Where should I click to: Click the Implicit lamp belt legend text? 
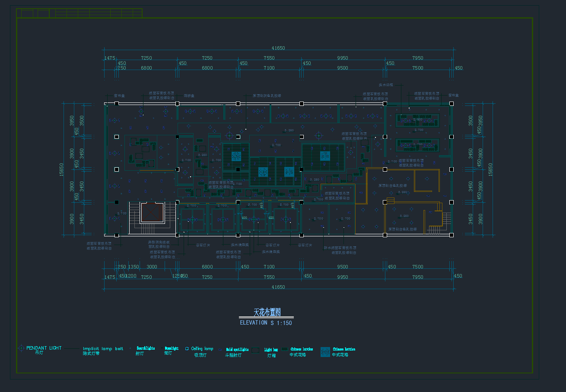pyautogui.click(x=103, y=349)
